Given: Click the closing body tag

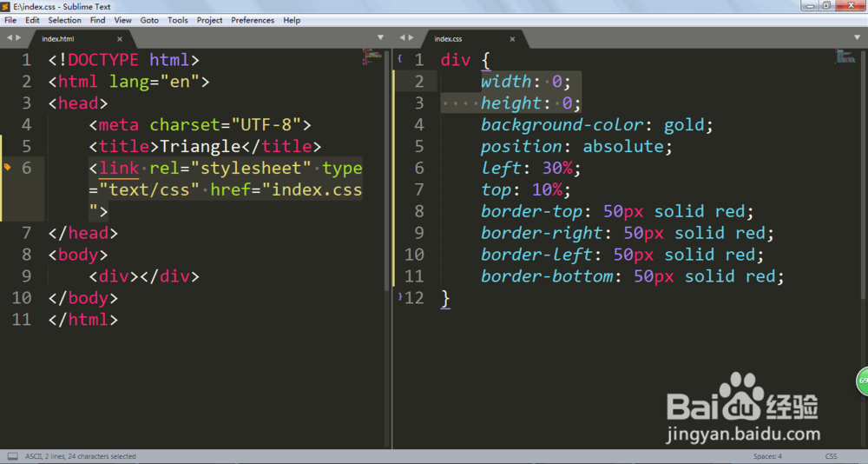Looking at the screenshot, I should point(83,298).
